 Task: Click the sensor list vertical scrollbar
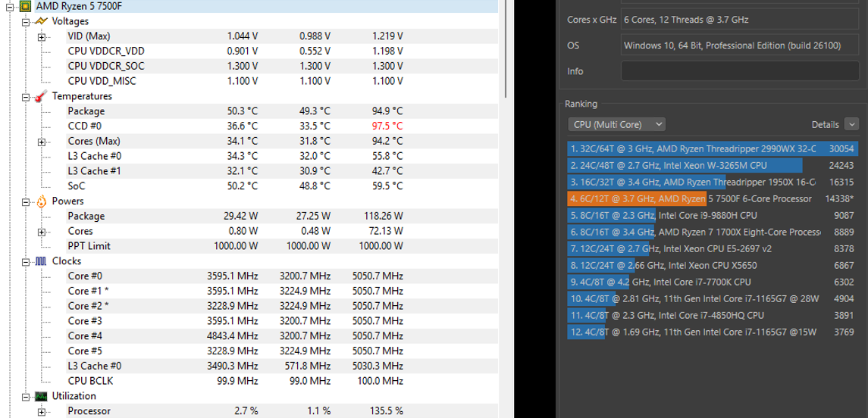click(x=506, y=50)
